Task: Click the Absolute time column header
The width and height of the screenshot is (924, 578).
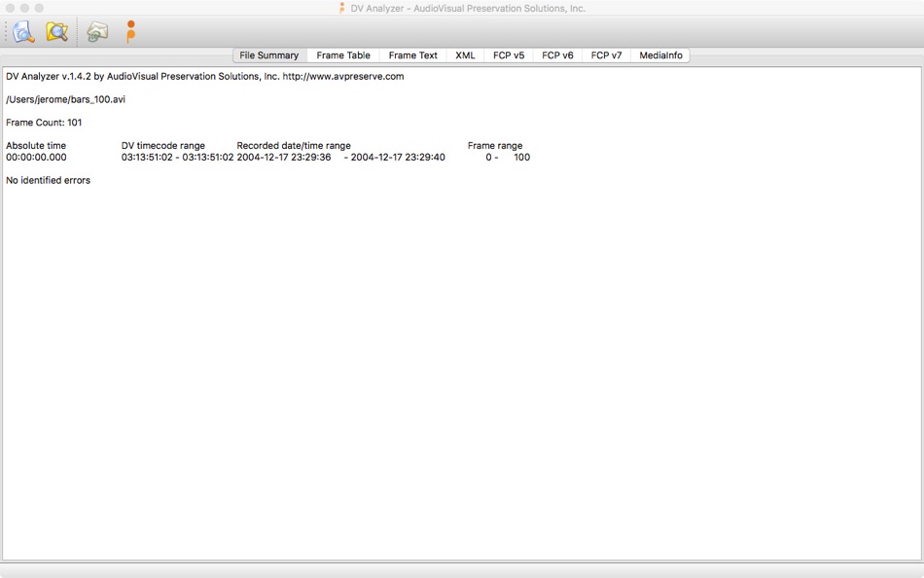Action: pyautogui.click(x=36, y=145)
